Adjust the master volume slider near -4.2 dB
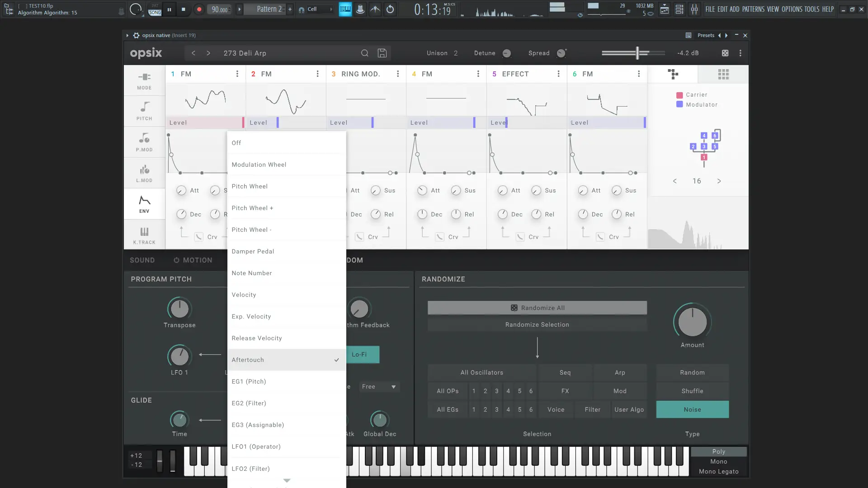This screenshot has height=488, width=868. [637, 53]
